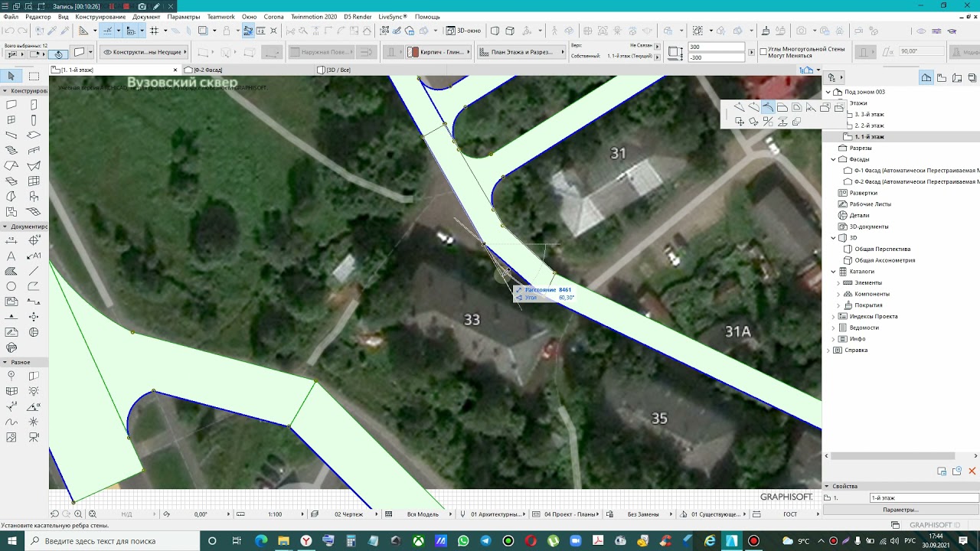
Task: Select the Polyline tool in toolbox
Action: [x=34, y=287]
